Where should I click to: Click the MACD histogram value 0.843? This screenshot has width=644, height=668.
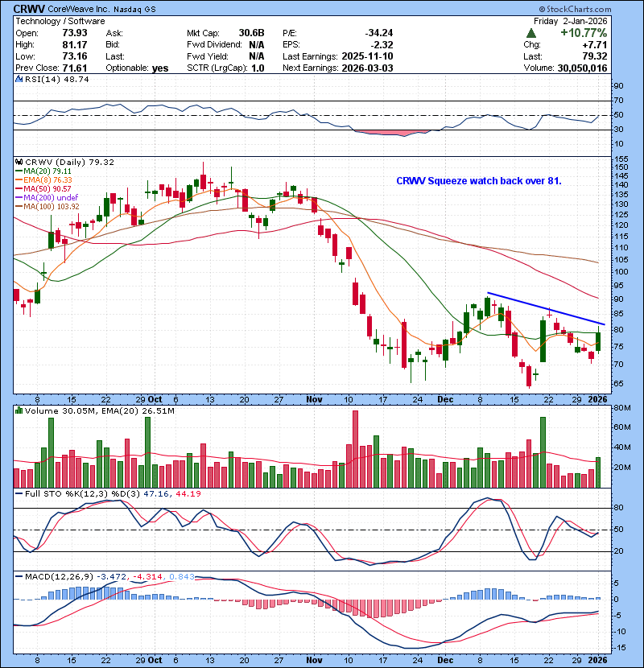click(x=182, y=577)
